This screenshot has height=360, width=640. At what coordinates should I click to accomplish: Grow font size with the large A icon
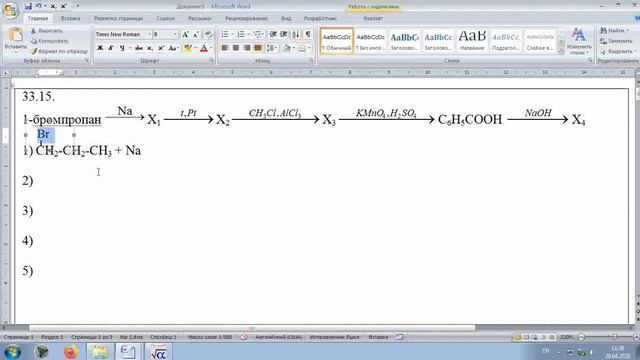185,35
